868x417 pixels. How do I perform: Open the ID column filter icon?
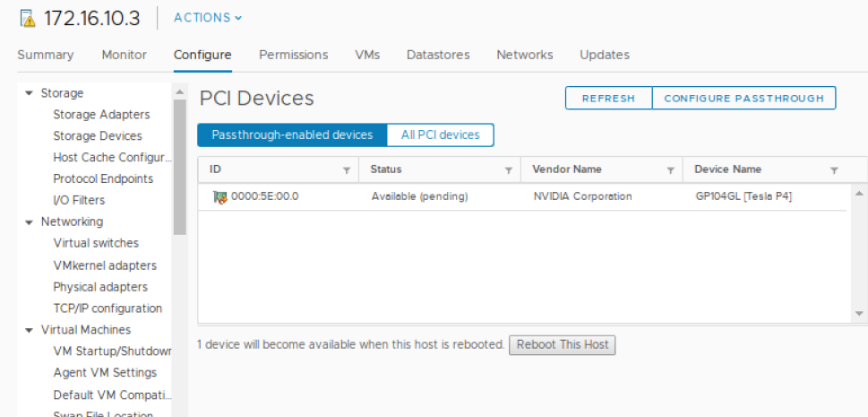pyautogui.click(x=347, y=170)
